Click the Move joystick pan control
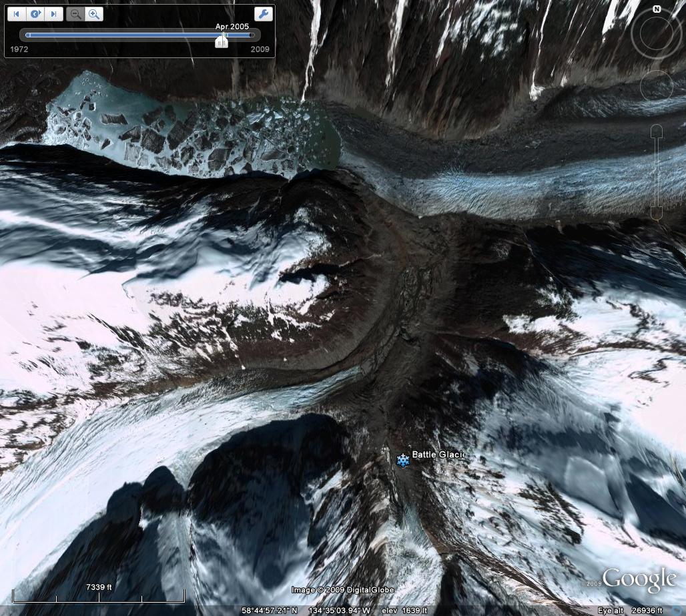The height and width of the screenshot is (616, 686). (x=657, y=85)
